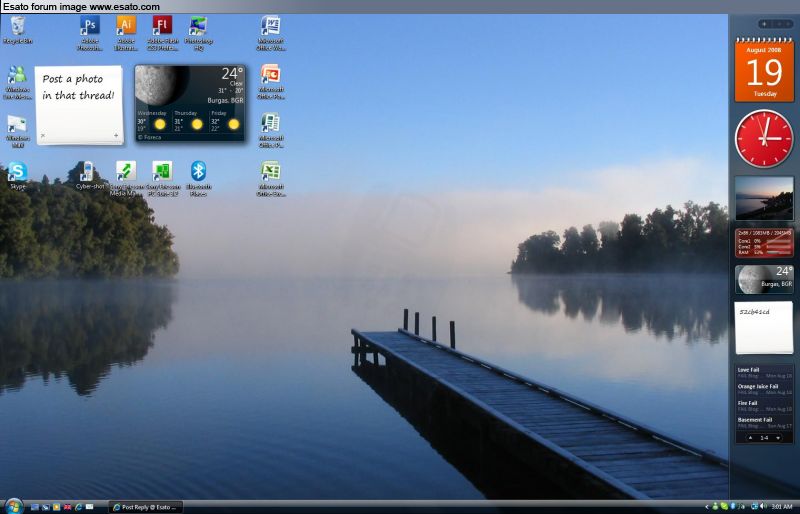Image resolution: width=800 pixels, height=514 pixels.
Task: Open the Foreca link in weather gadget
Action: [x=149, y=137]
